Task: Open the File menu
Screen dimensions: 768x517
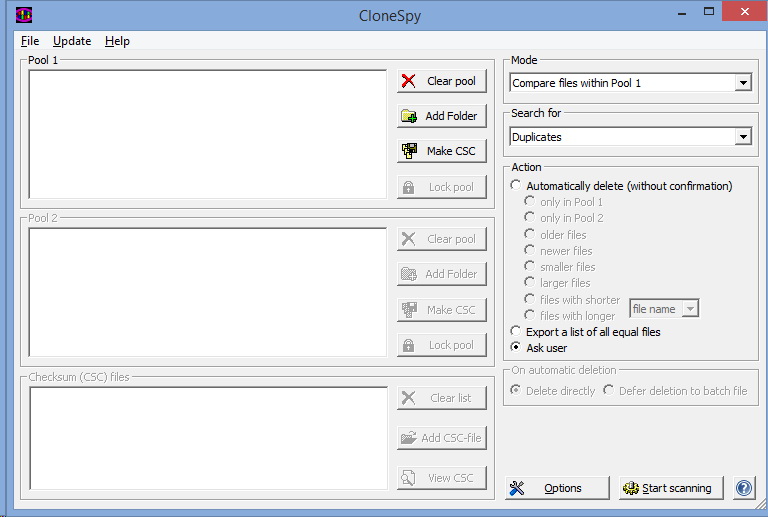Action: [30, 41]
